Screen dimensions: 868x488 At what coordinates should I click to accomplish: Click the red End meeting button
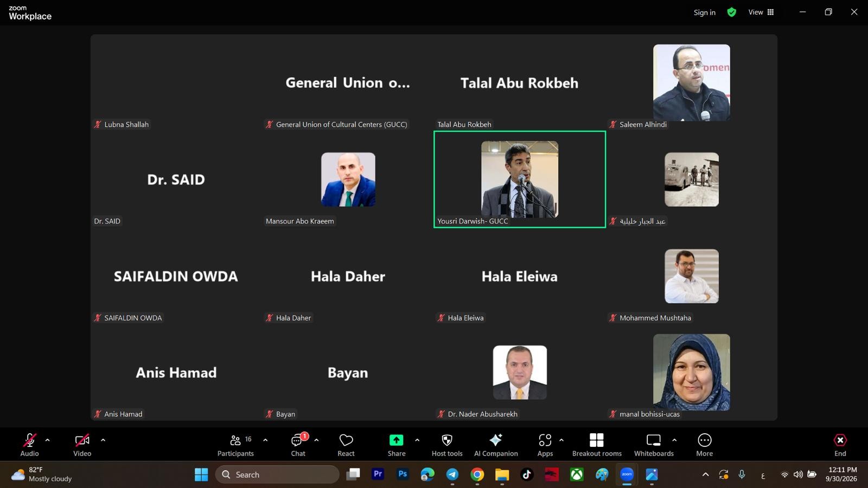840,445
